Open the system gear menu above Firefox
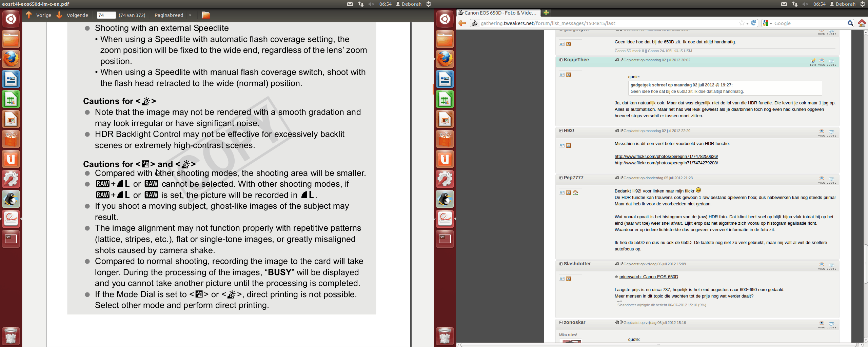This screenshot has width=868, height=347. click(863, 4)
